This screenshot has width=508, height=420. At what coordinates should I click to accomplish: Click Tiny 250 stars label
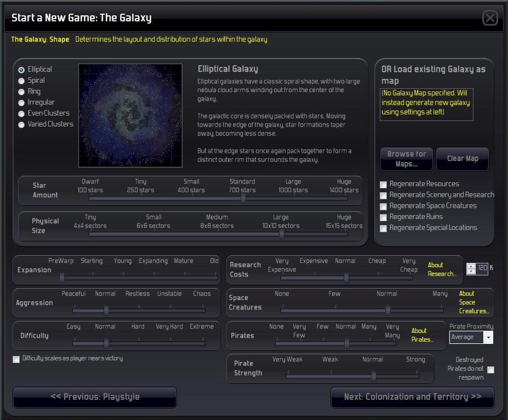pyautogui.click(x=141, y=186)
